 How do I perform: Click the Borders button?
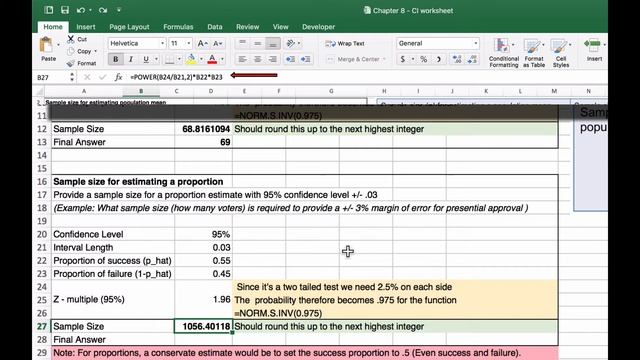point(169,59)
